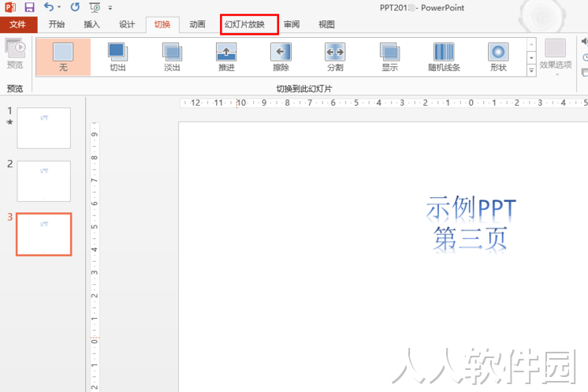The height and width of the screenshot is (392, 588).
Task: Click the PowerPoint application logo icon
Action: (x=10, y=7)
